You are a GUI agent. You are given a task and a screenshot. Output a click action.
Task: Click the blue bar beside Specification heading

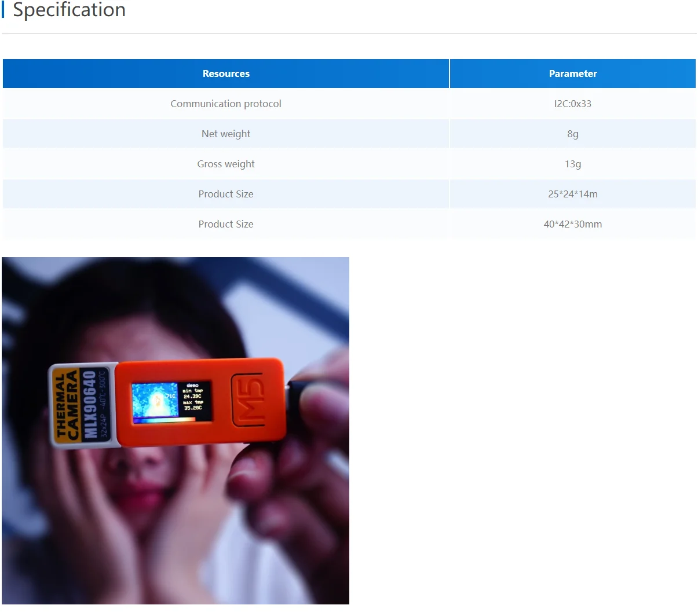click(x=3, y=10)
